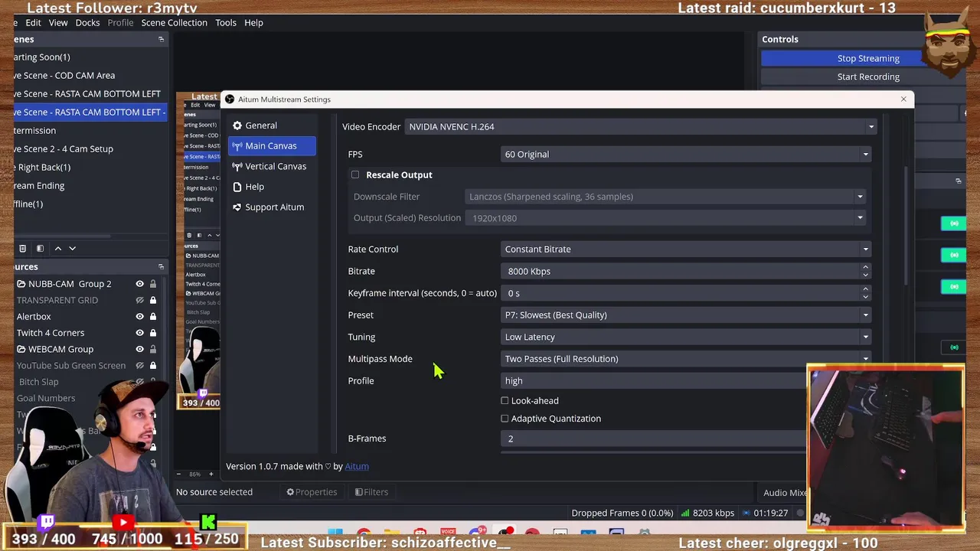Switch to the General settings tab
The width and height of the screenshot is (980, 551).
click(272, 126)
